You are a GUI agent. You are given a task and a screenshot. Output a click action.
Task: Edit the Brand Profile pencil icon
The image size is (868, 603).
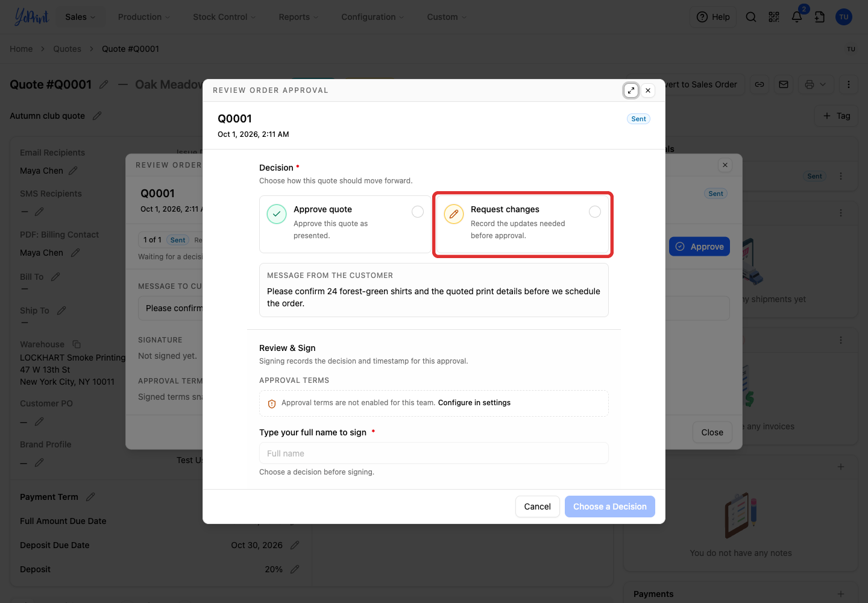tap(39, 463)
